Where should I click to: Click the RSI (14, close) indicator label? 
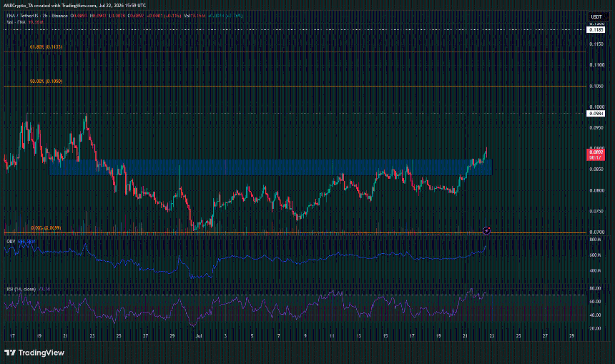(x=21, y=289)
